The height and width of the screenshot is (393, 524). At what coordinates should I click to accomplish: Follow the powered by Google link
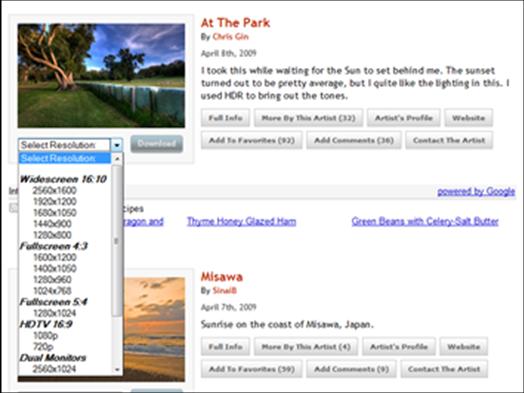[476, 191]
